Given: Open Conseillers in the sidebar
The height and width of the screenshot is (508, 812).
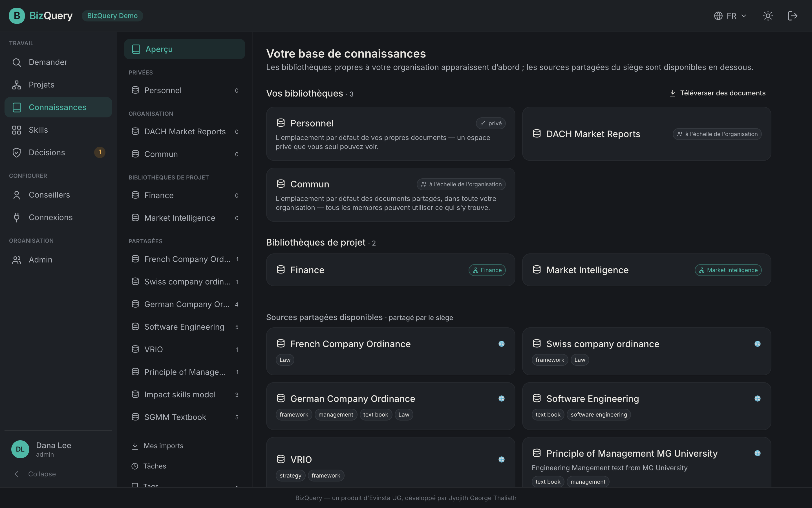Looking at the screenshot, I should coord(58,195).
